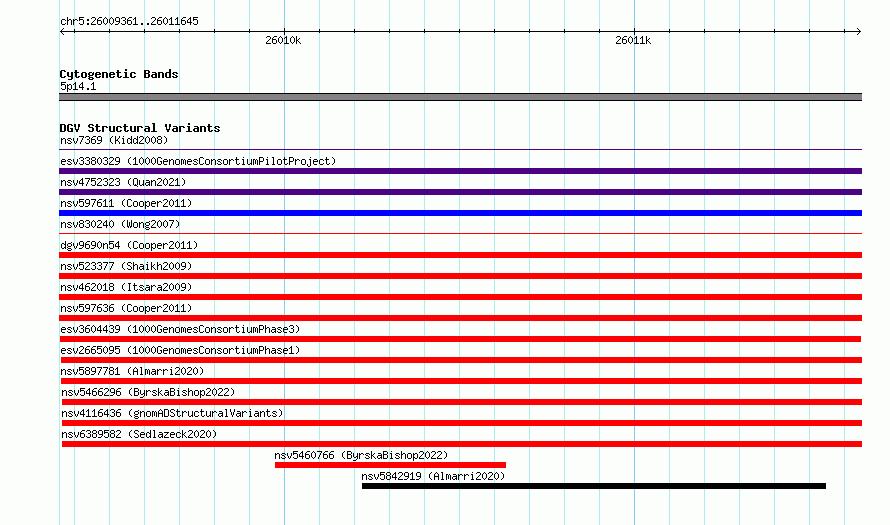This screenshot has height=525, width=890.
Task: Click the nsv6389582 (Sedlazeck2020) label
Action: (139, 434)
